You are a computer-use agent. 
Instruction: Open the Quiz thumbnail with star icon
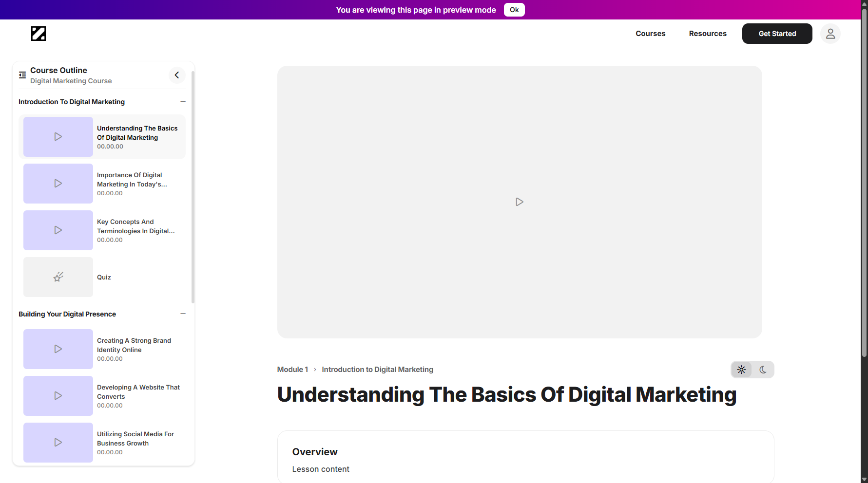coord(58,277)
